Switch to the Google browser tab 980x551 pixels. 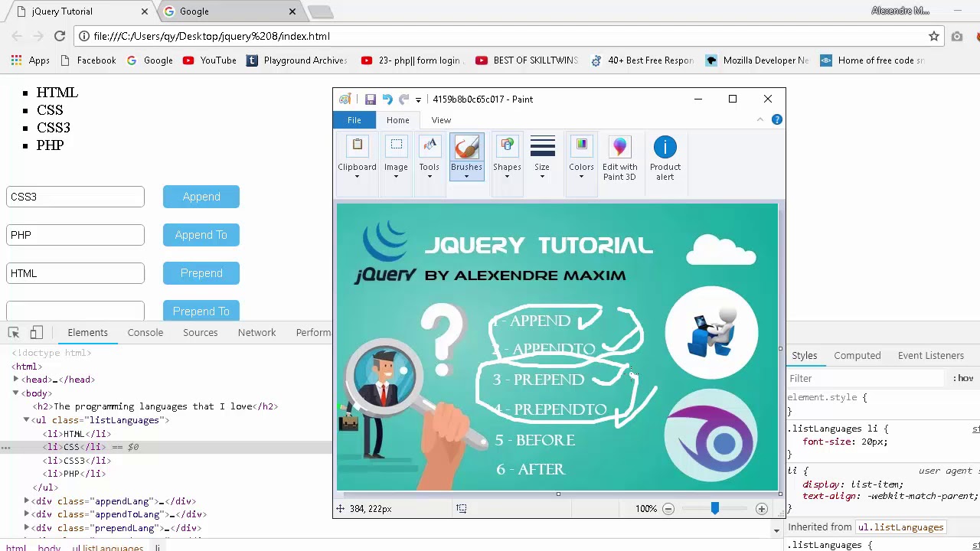click(x=230, y=11)
